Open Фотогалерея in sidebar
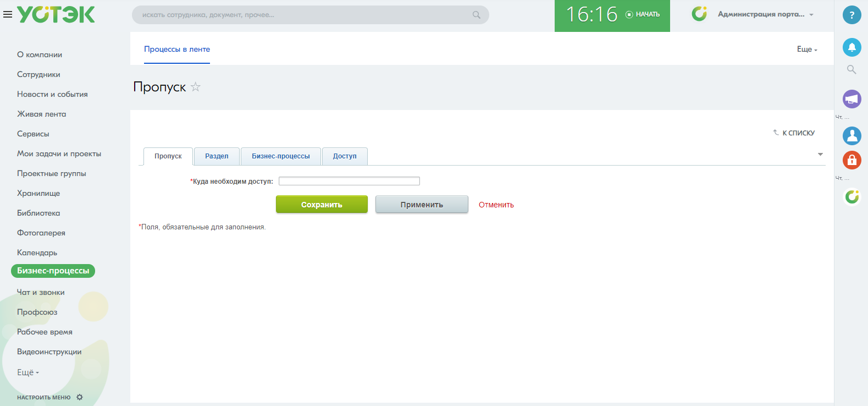 41,233
